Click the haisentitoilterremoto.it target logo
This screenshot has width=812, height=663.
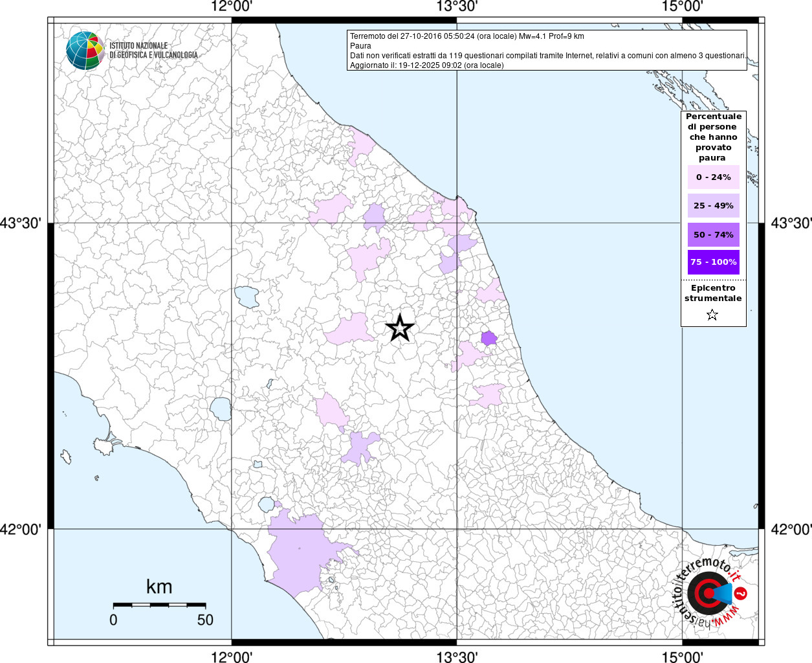pos(707,593)
